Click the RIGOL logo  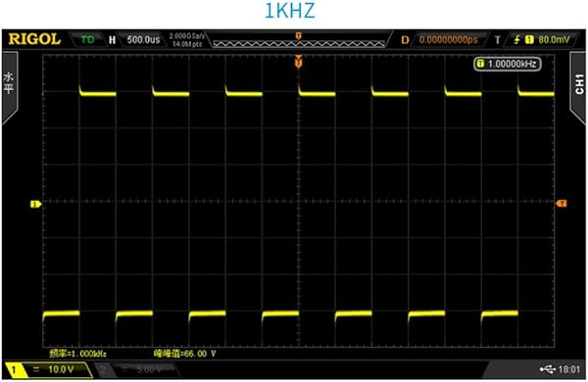click(34, 39)
